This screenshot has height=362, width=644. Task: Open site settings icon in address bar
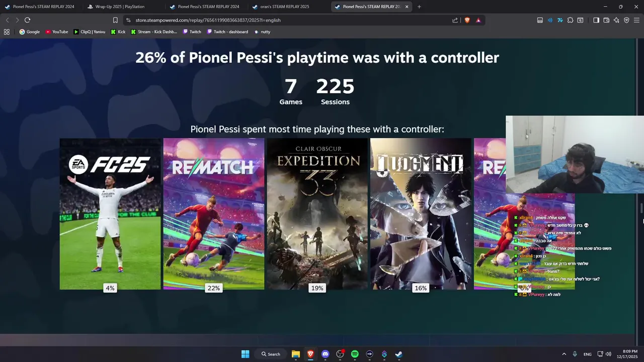click(128, 20)
